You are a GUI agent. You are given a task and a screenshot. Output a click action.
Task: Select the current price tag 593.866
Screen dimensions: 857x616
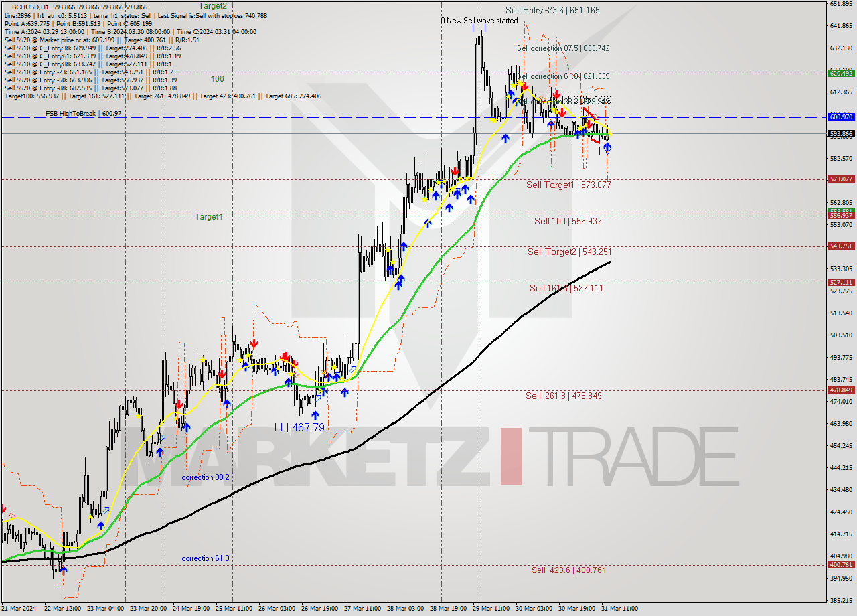[841, 134]
